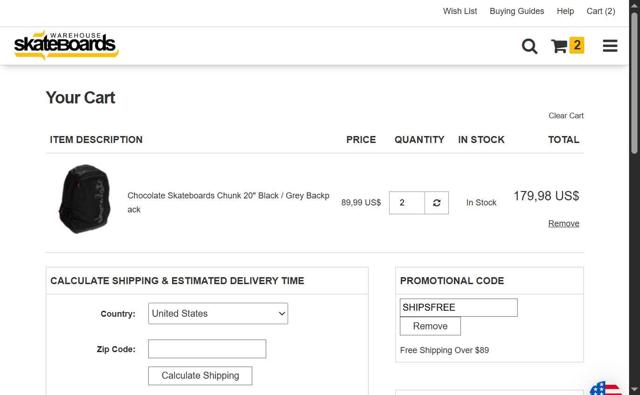The height and width of the screenshot is (395, 640).
Task: Click the quantity refresh update icon
Action: (436, 203)
